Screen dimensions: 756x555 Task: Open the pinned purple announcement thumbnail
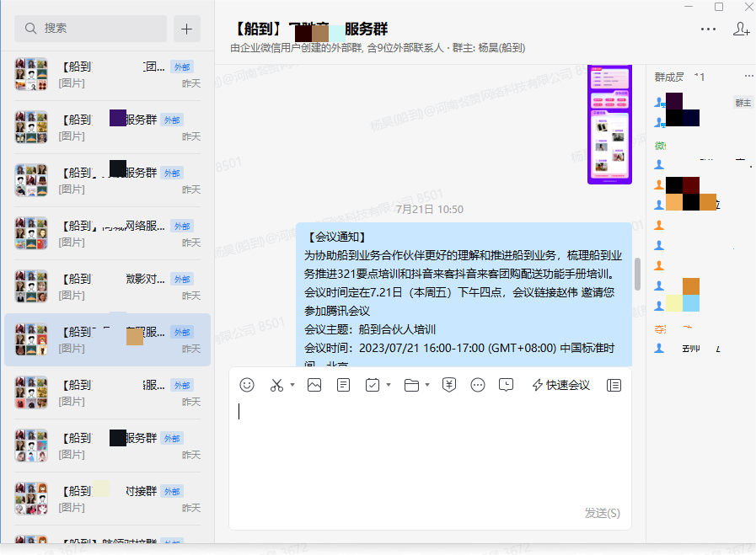[609, 126]
